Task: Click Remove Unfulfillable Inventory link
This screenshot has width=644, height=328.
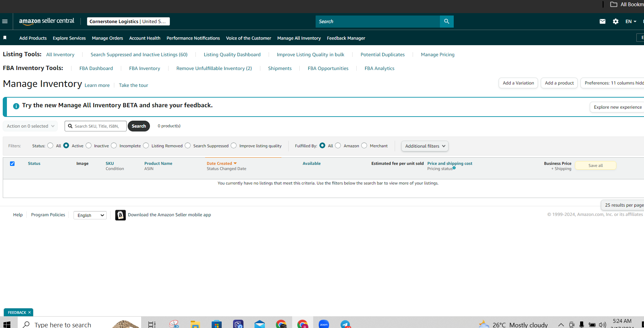Action: point(214,68)
